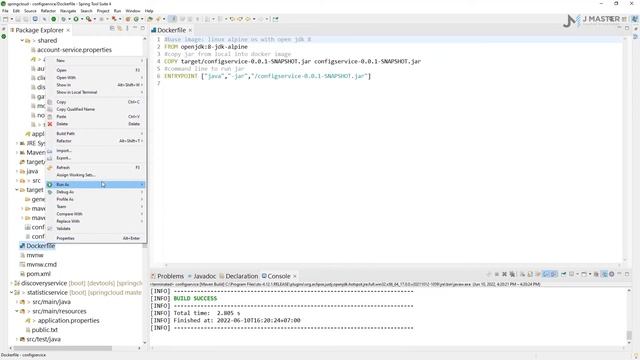Select mvnw.cmd in the project tree
This screenshot has width=640, height=360.
coord(38,264)
